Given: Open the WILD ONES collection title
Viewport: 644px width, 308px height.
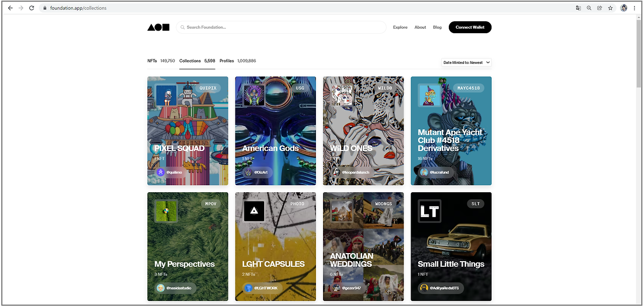Looking at the screenshot, I should (351, 148).
